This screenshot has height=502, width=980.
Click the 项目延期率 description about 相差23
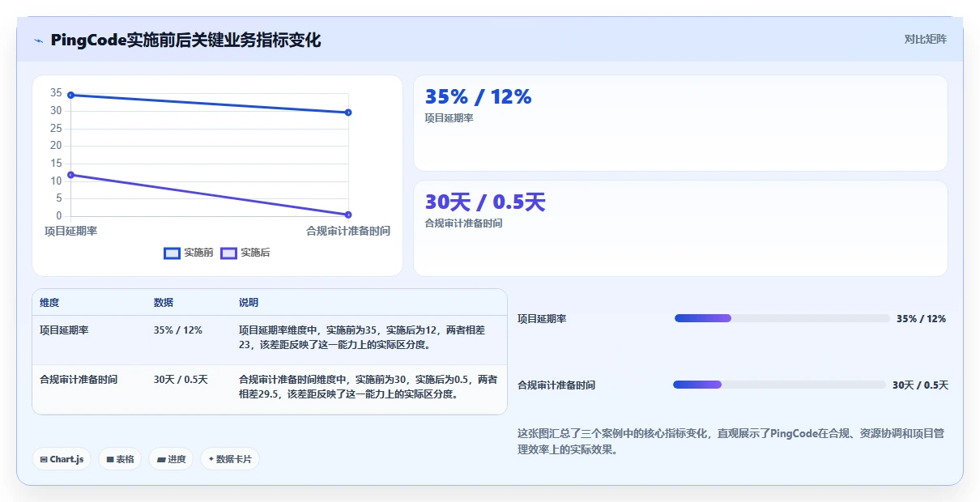click(x=362, y=338)
